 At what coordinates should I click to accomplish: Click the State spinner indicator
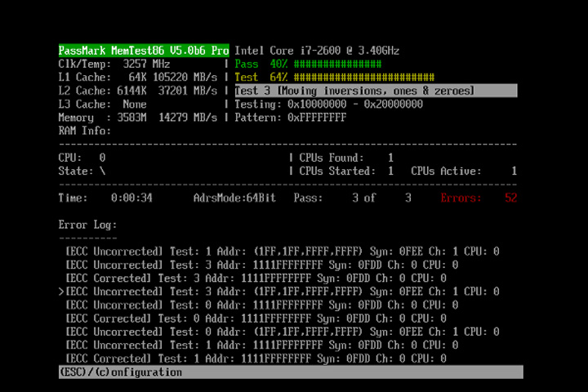pos(82,171)
